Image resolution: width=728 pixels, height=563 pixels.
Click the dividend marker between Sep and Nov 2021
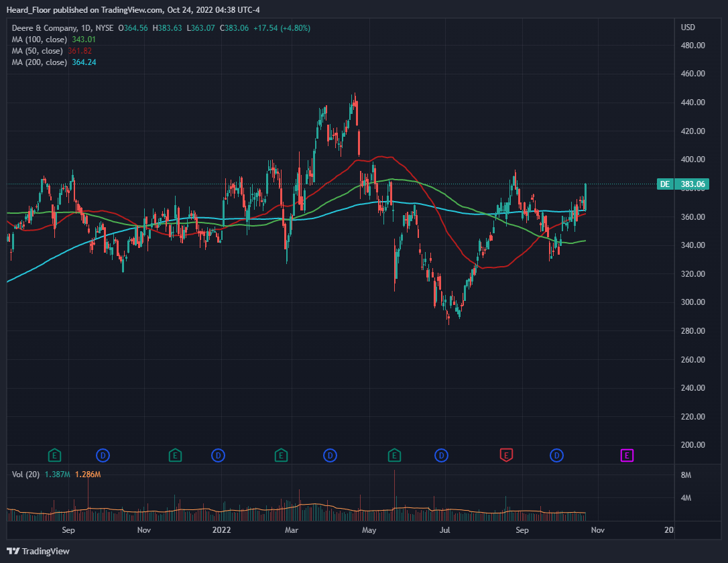click(103, 455)
